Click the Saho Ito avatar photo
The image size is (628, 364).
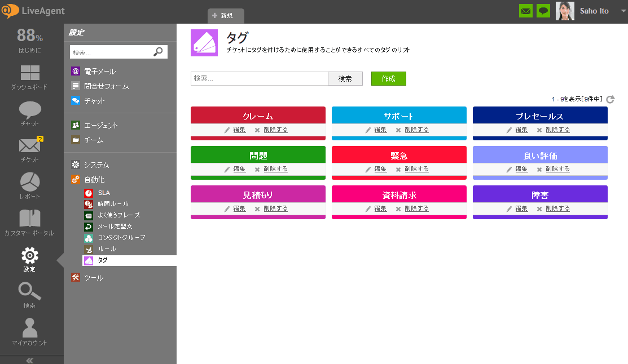click(x=565, y=11)
